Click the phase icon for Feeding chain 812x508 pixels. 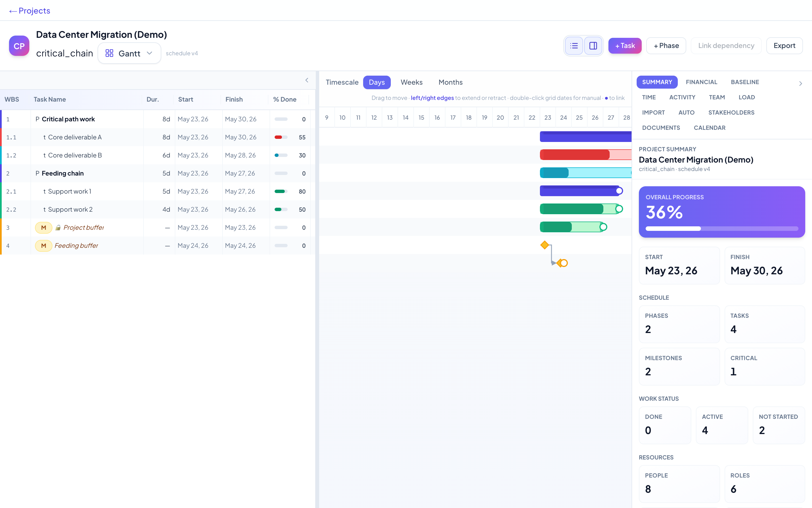37,174
